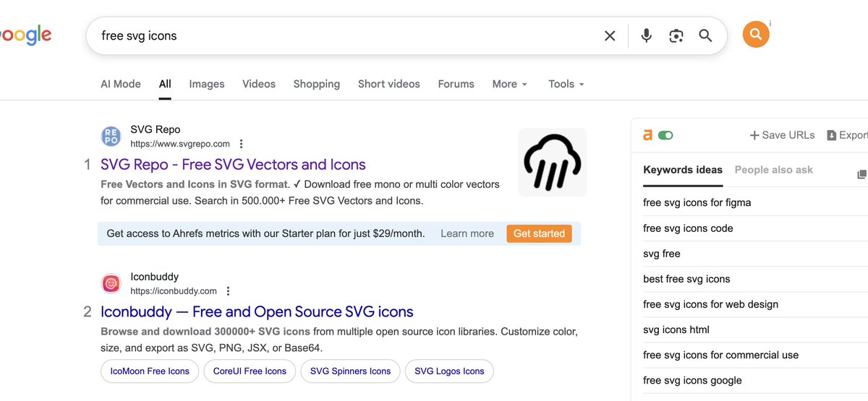Clear the search box with X icon

(610, 35)
